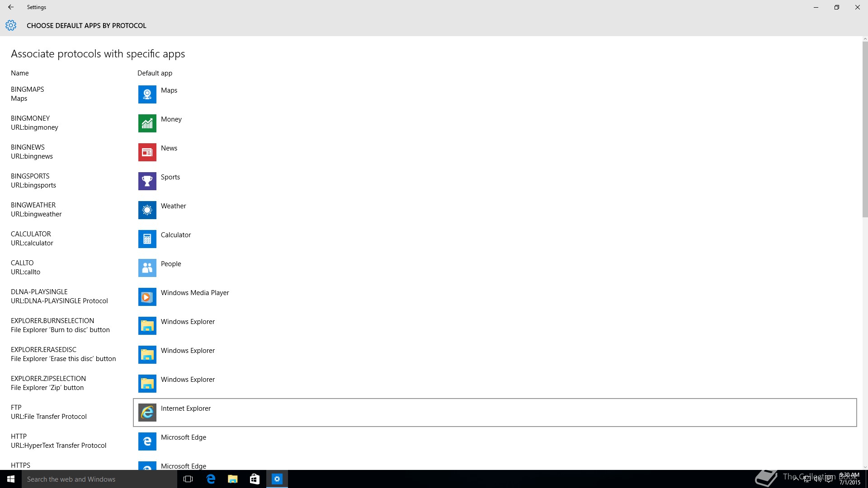Change default app labeled Weather
The image size is (868, 488).
[174, 206]
